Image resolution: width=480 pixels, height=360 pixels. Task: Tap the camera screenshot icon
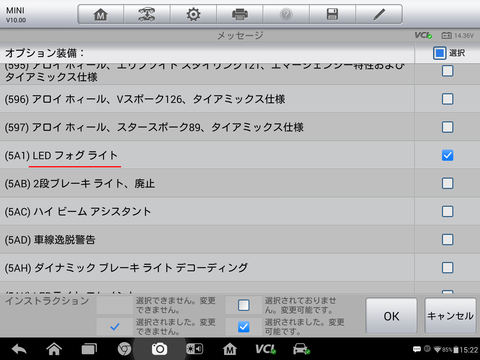159,349
